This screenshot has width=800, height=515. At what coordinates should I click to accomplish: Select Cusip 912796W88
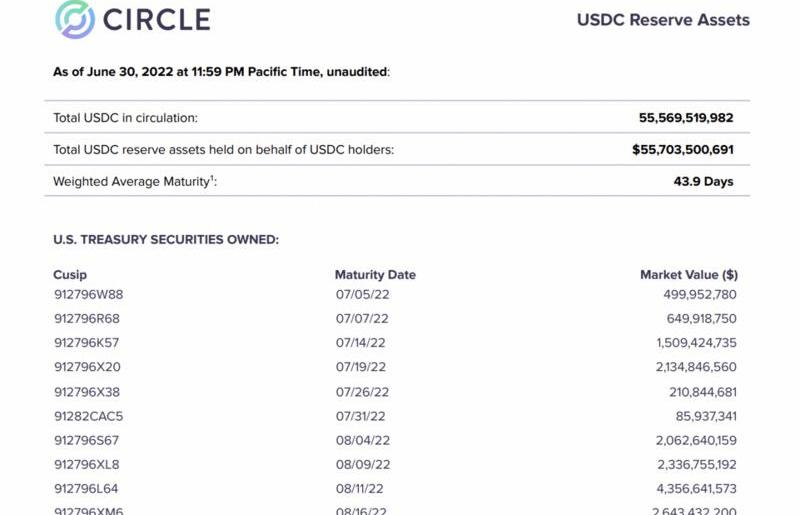(88, 295)
